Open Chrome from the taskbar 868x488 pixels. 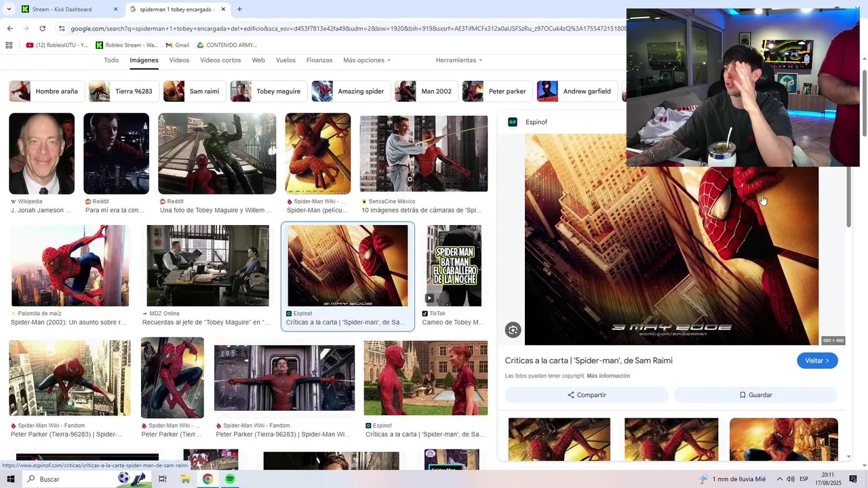208,479
